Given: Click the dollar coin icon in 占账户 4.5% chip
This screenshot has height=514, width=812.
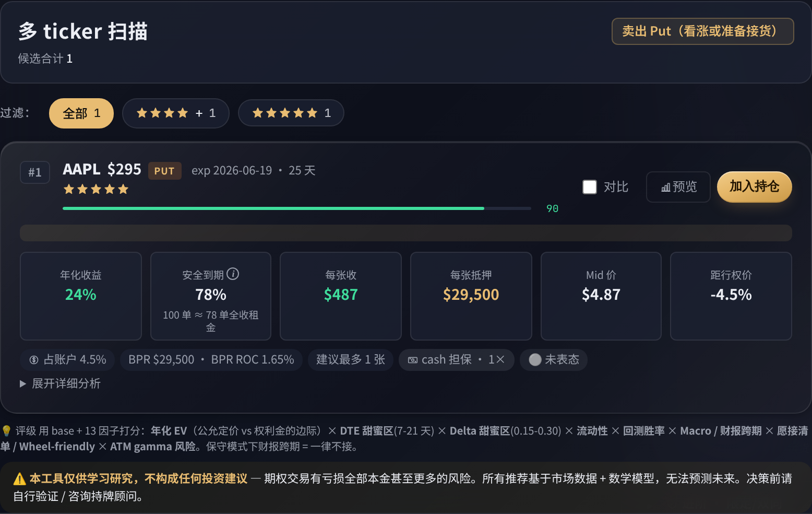Looking at the screenshot, I should tap(34, 360).
